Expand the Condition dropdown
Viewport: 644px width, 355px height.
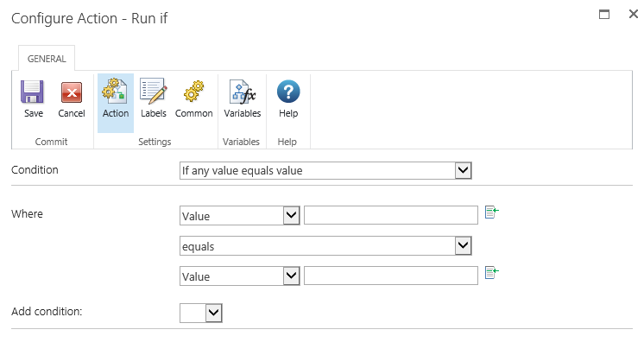pyautogui.click(x=464, y=171)
